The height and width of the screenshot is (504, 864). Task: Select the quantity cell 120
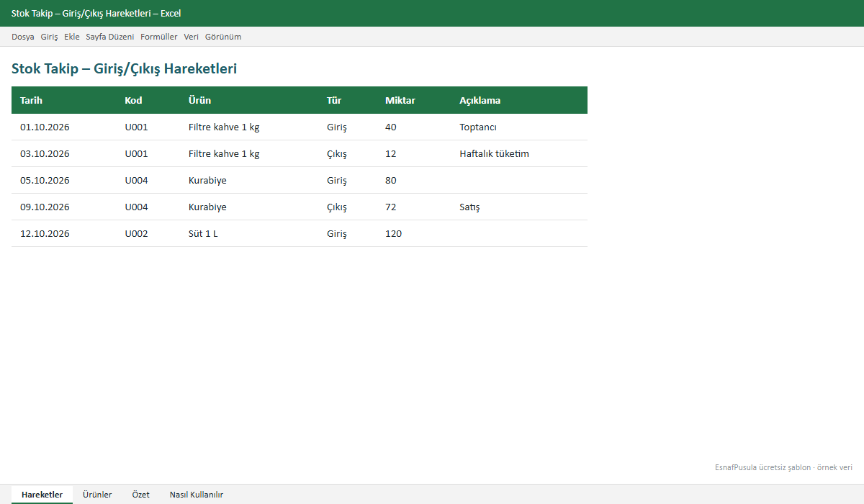pos(414,233)
